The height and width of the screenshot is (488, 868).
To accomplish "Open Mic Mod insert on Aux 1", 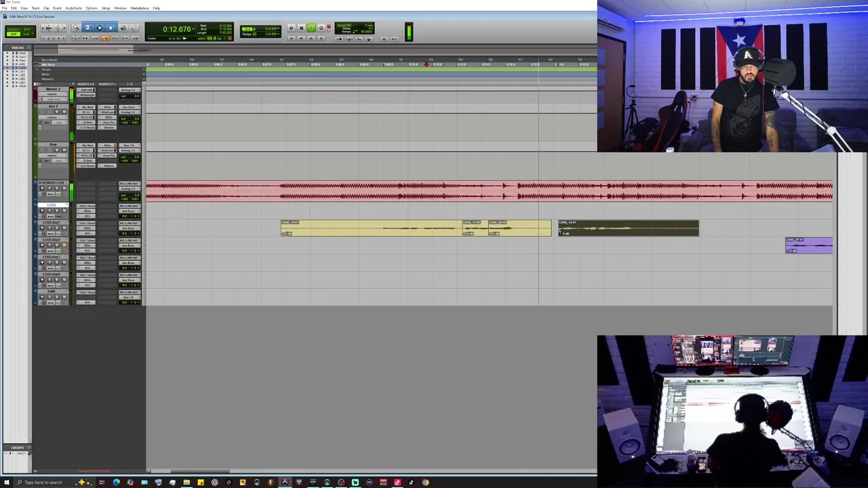I will point(86,107).
